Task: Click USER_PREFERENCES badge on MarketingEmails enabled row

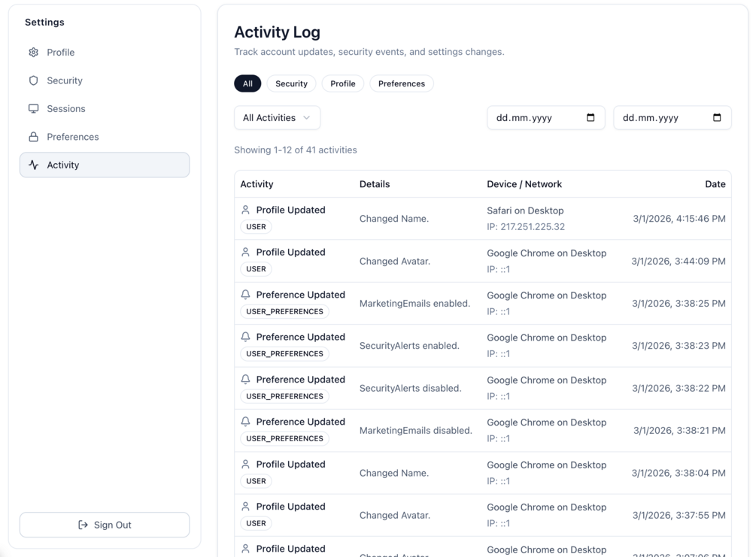Action: pos(284,311)
